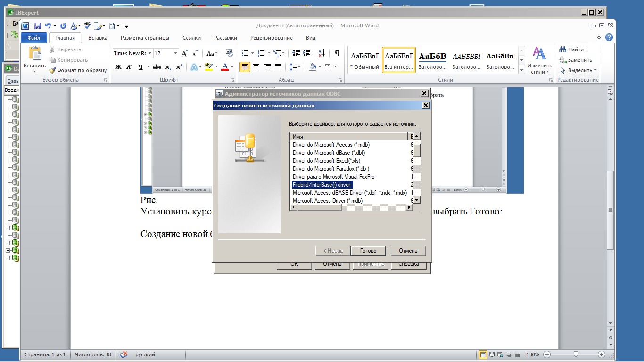644x362 pixels.
Task: Collapse the ribbon with the caret icon
Action: click(599, 38)
